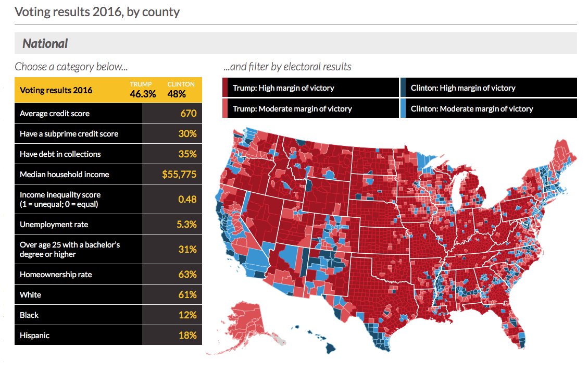Select the Black population category
The image size is (588, 371).
click(x=78, y=315)
